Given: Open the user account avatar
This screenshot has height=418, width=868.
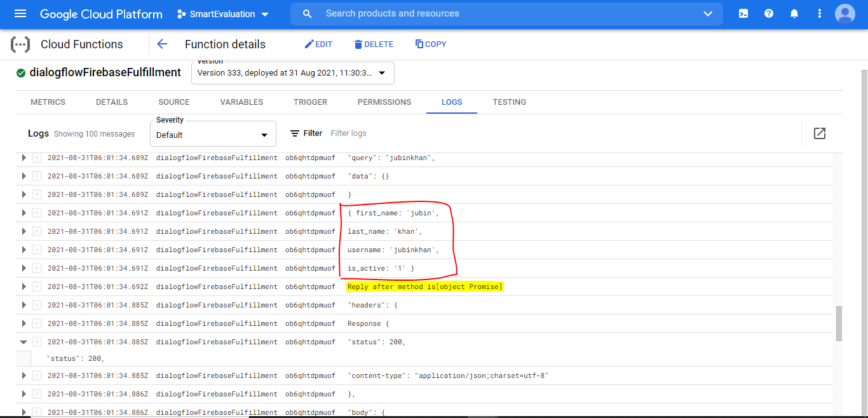Looking at the screenshot, I should point(845,13).
